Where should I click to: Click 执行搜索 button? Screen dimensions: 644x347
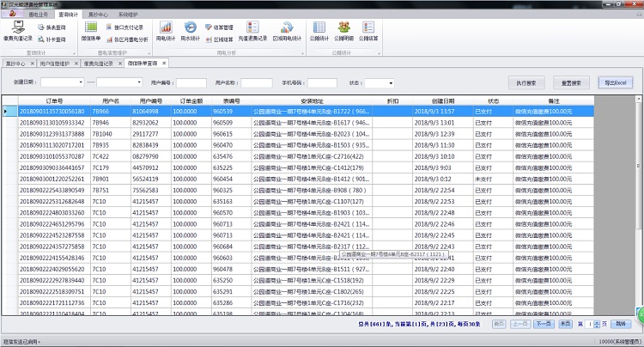tap(526, 83)
